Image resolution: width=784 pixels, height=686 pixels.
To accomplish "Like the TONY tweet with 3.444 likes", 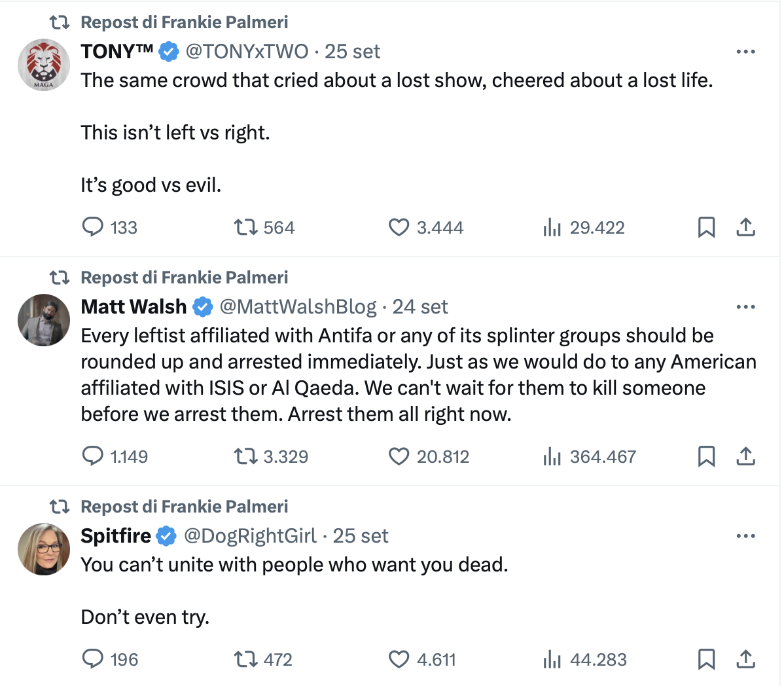I will pyautogui.click(x=399, y=227).
